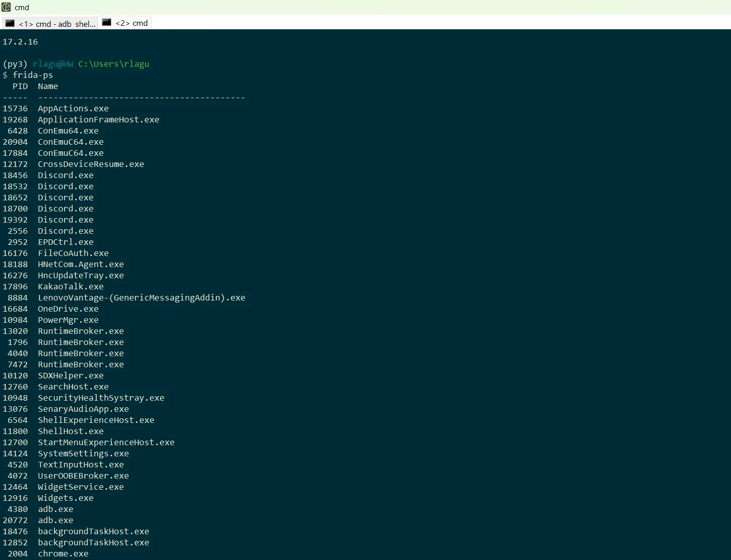
Task: Click the 'SDXHelper.exe' process name
Action: pos(71,375)
